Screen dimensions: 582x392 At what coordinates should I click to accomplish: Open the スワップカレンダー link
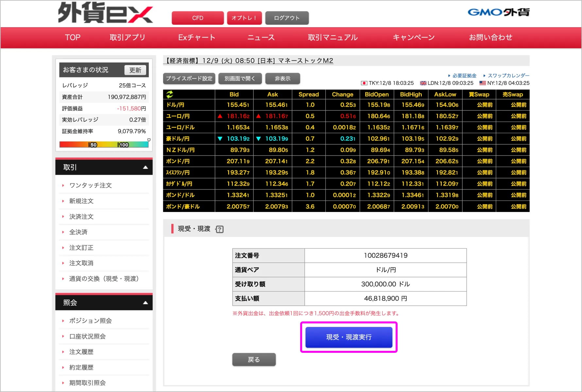point(508,75)
